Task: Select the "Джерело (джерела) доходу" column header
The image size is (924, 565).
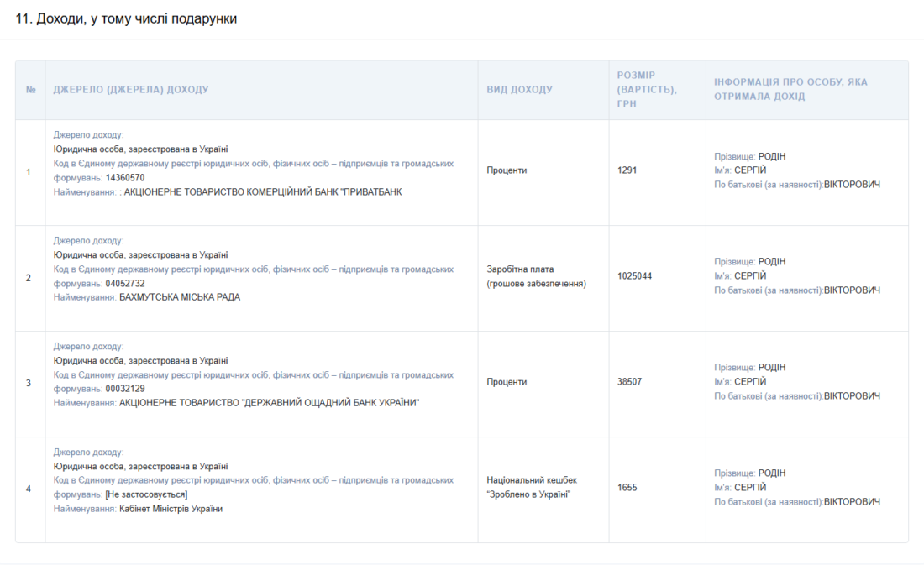Action: (x=130, y=90)
